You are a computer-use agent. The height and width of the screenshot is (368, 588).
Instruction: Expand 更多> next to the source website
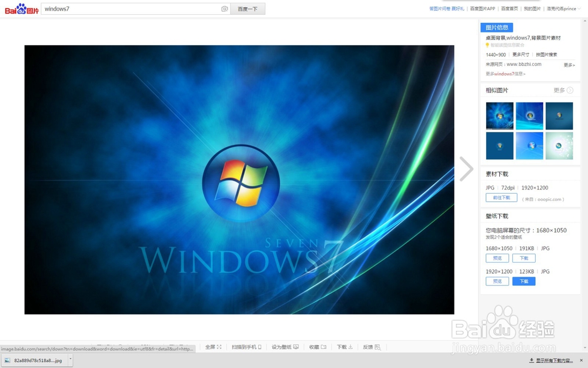click(569, 65)
